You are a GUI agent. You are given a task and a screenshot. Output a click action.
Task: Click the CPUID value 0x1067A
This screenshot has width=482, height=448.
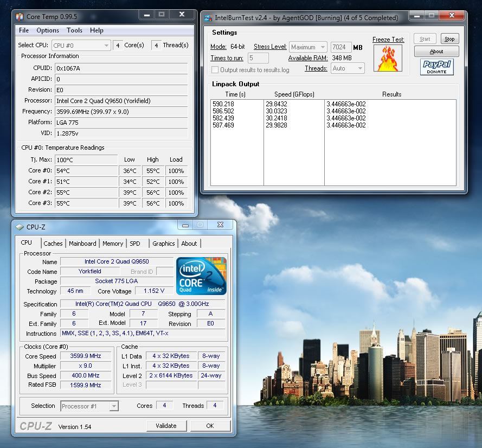[x=121, y=68]
